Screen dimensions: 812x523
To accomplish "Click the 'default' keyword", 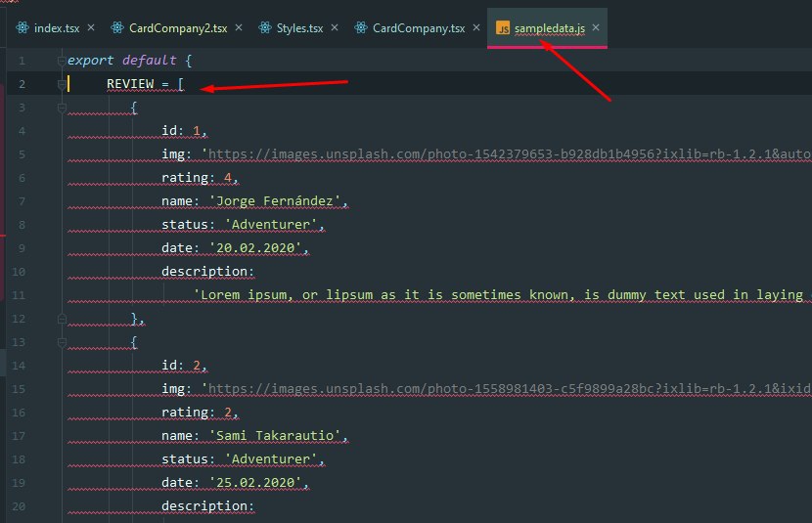I will pyautogui.click(x=149, y=61).
